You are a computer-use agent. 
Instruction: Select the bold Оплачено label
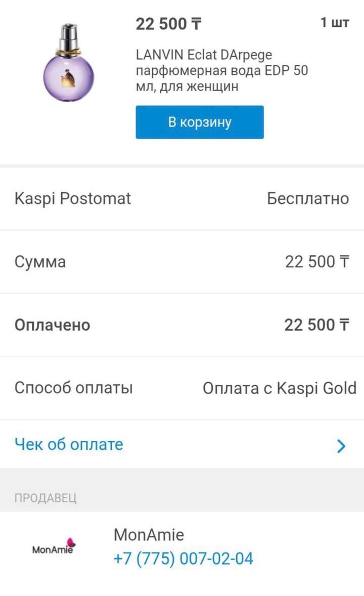(52, 325)
